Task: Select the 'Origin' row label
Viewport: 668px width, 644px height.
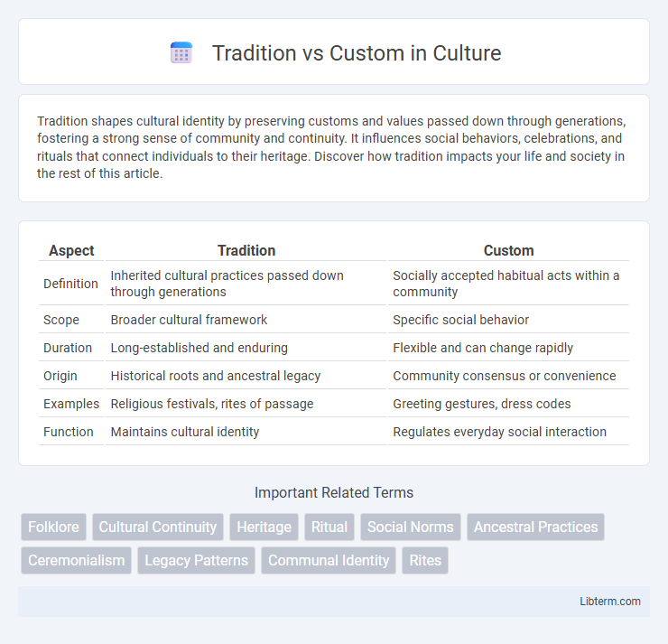Action: click(60, 376)
